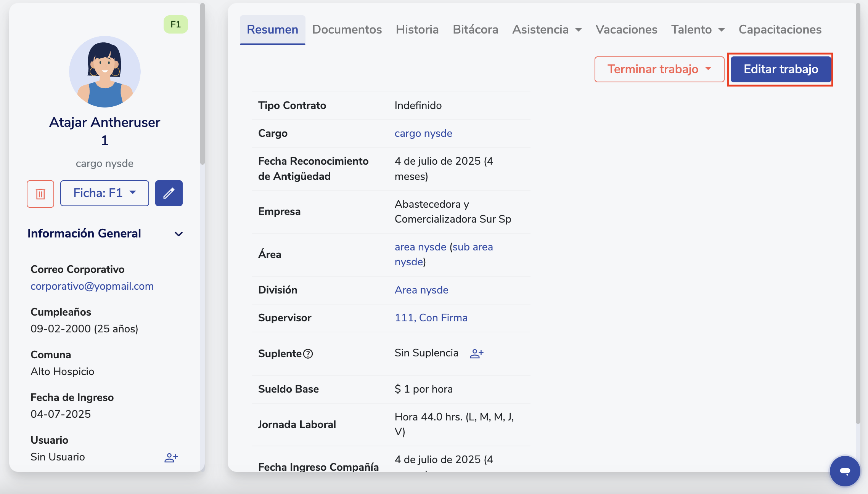Click the green F1 badge
Viewport: 868px width, 494px height.
point(176,24)
